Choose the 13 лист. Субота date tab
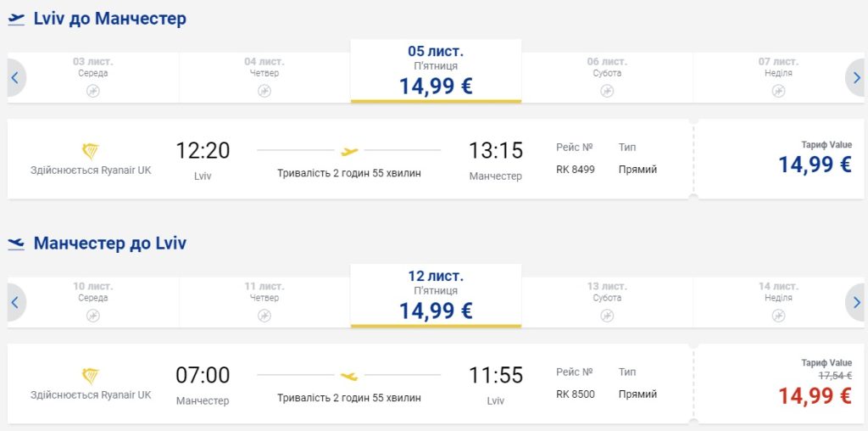868x431 pixels. pyautogui.click(x=607, y=298)
